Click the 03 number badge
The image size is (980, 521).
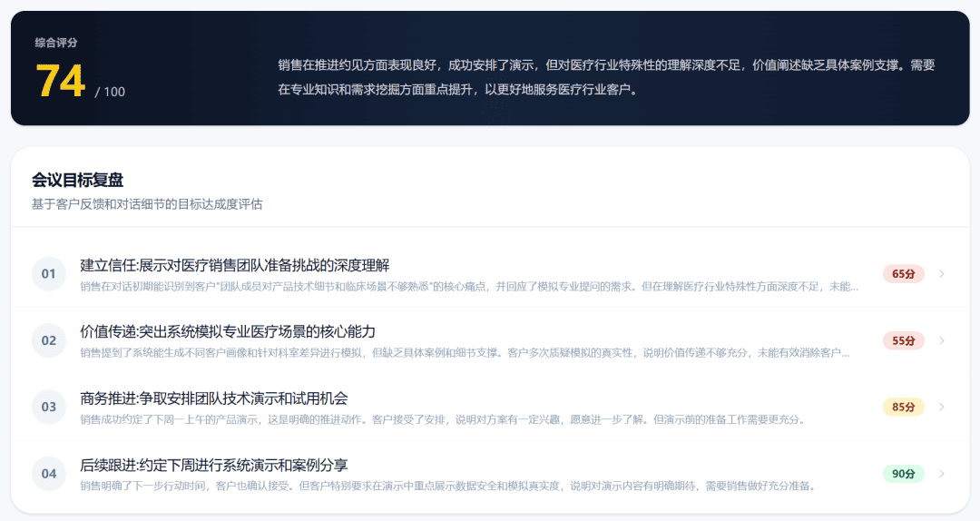coord(49,407)
